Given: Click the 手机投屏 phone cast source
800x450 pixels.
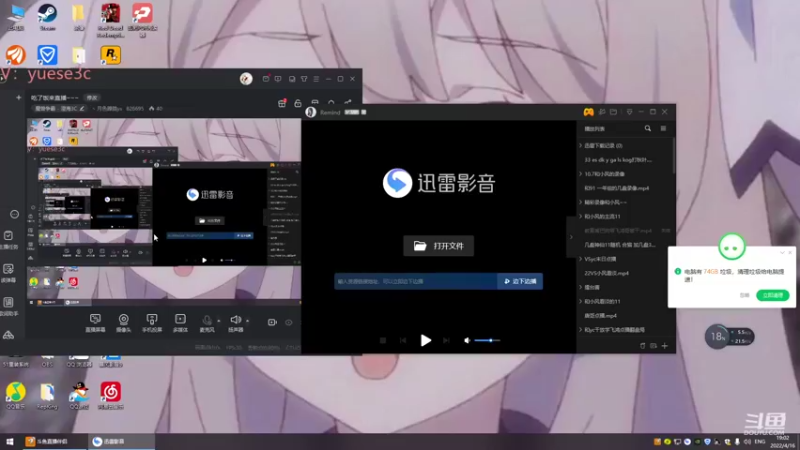Looking at the screenshot, I should pos(152,323).
